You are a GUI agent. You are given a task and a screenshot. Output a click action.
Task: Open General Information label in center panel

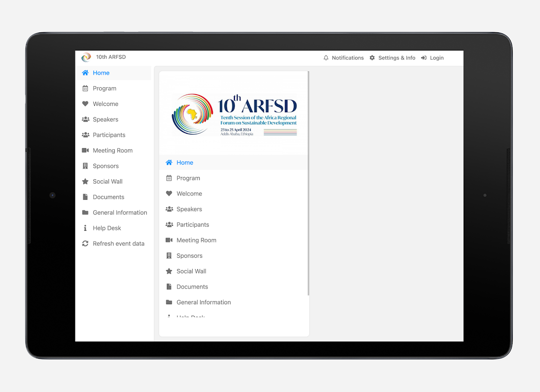(204, 302)
